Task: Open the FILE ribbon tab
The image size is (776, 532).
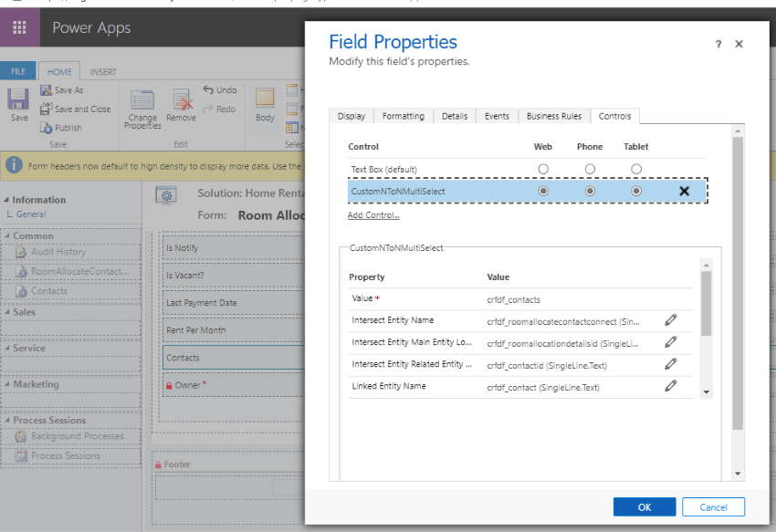Action: point(18,71)
